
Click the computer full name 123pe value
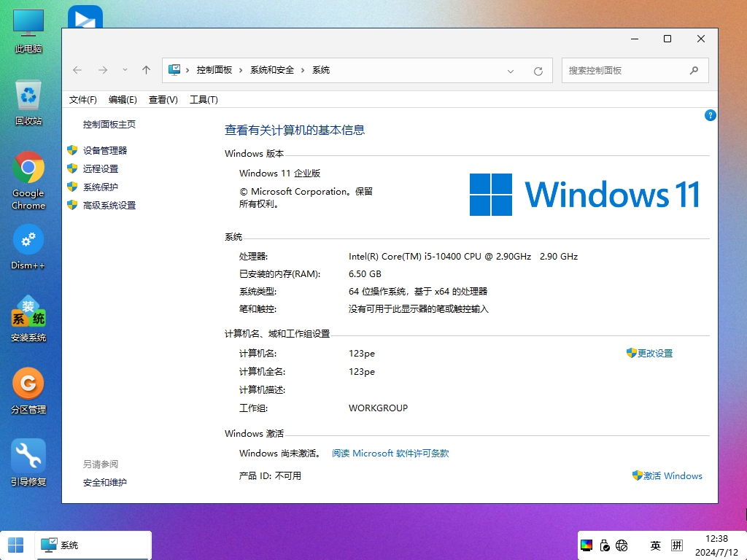(362, 371)
